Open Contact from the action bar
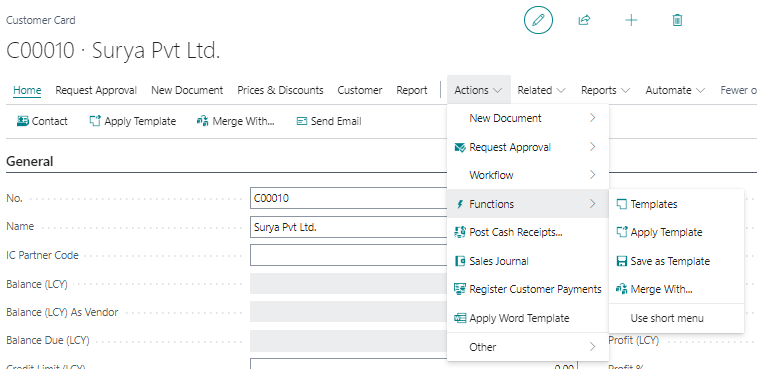The height and width of the screenshot is (369, 757). (42, 121)
